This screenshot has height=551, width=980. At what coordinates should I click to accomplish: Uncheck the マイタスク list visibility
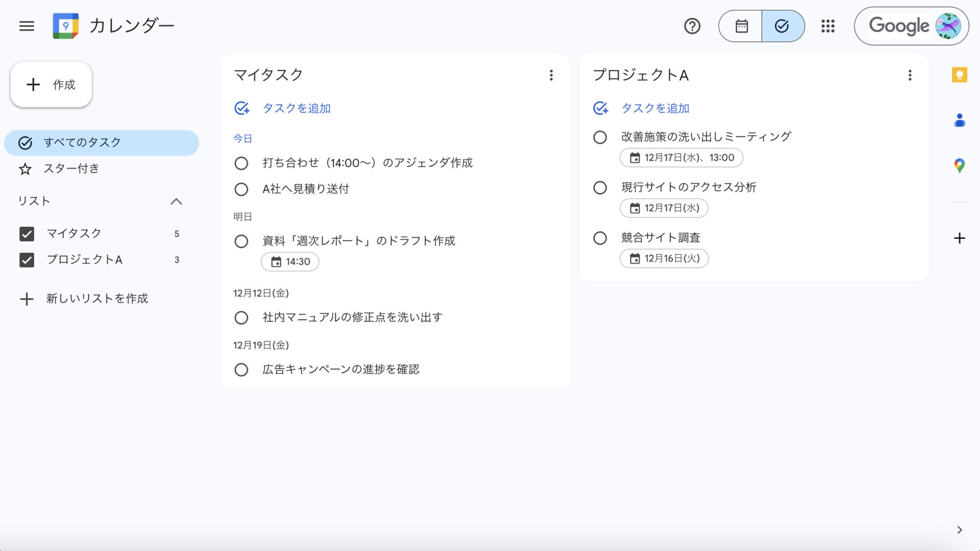coord(26,234)
